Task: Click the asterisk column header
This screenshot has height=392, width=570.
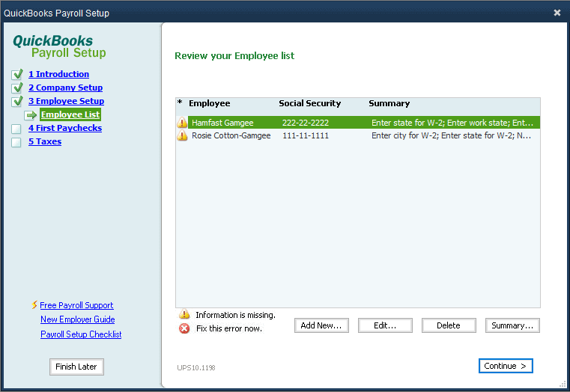Action: [180, 102]
